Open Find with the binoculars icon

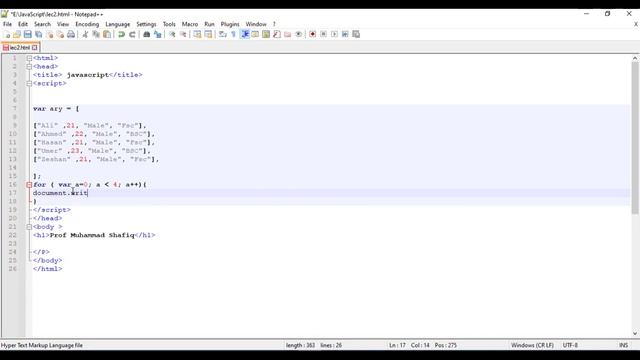(147, 34)
